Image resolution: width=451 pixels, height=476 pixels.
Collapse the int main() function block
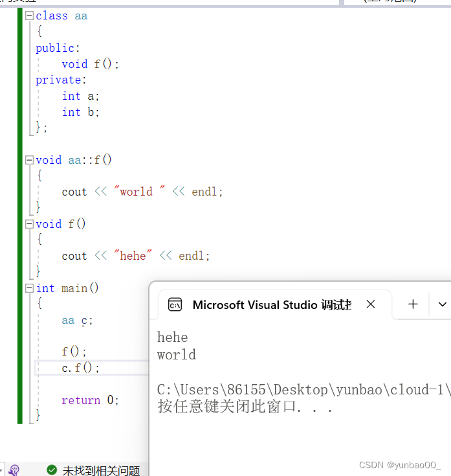pos(29,288)
